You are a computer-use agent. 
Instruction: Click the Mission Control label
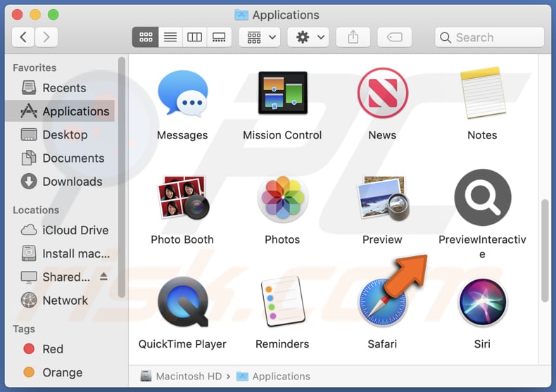click(283, 135)
